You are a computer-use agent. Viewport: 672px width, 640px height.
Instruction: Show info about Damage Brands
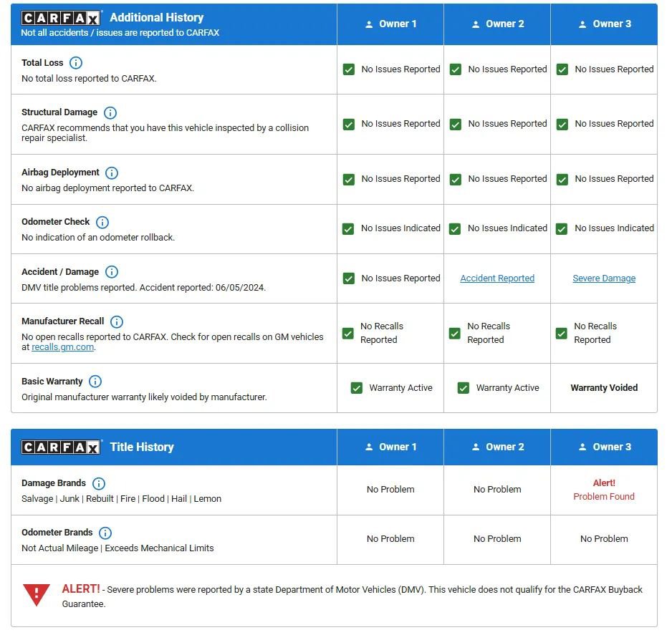[x=99, y=483]
